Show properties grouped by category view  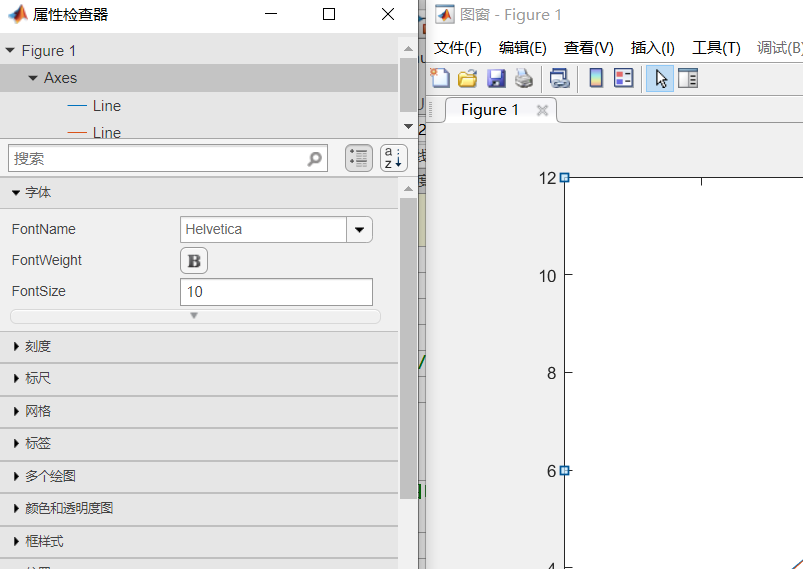point(358,158)
